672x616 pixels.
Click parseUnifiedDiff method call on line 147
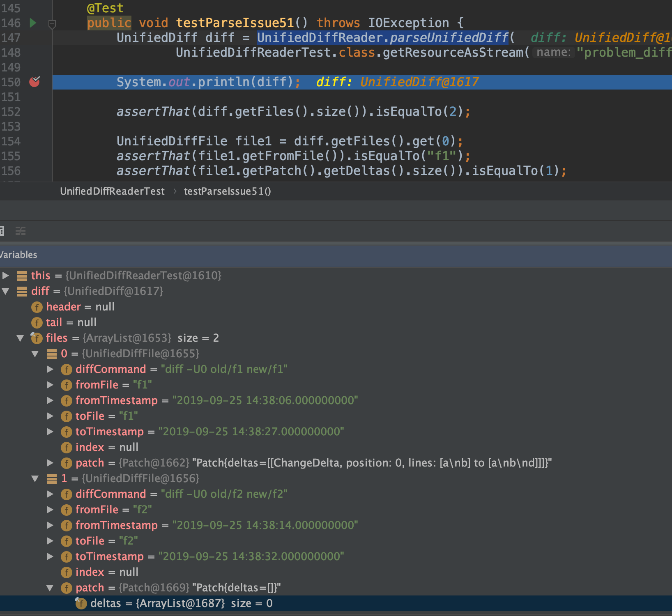click(449, 38)
